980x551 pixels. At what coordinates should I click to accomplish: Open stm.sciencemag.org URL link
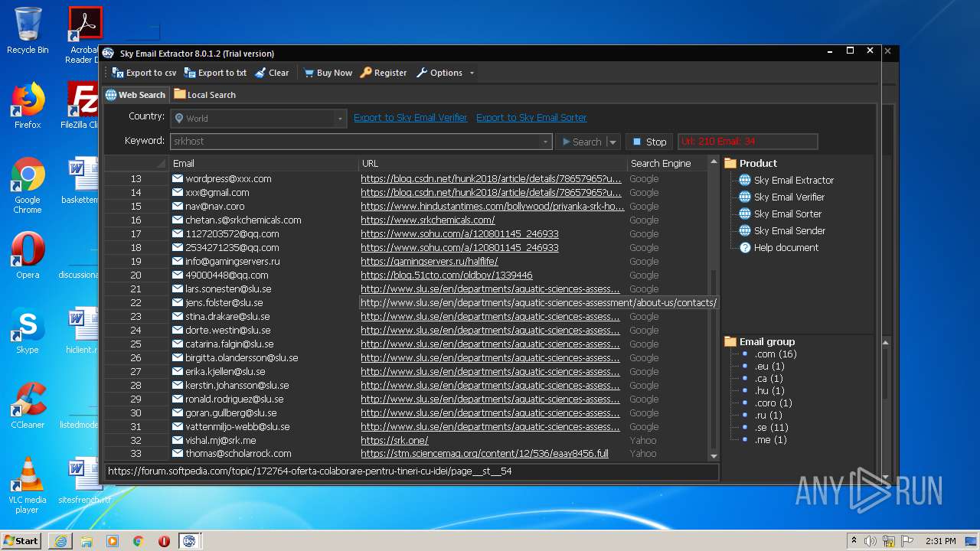(485, 454)
